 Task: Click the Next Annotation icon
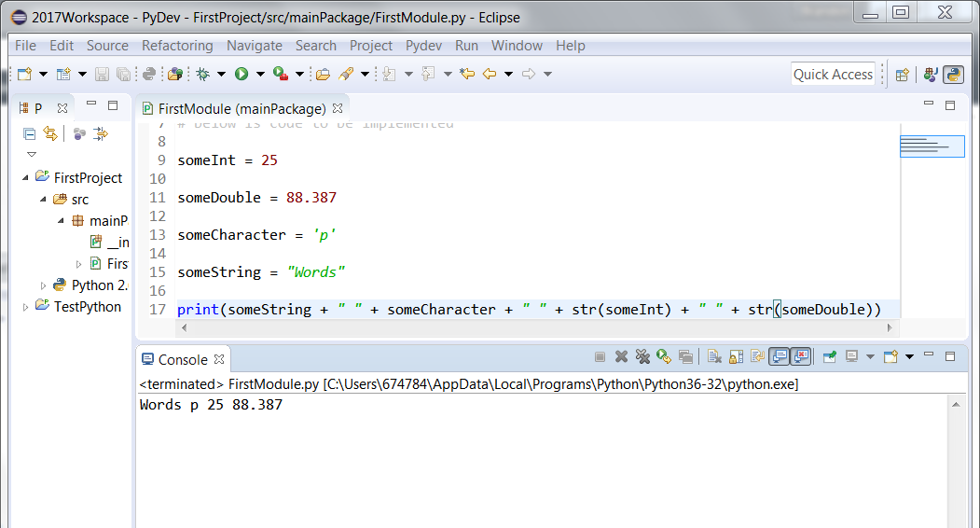point(389,74)
